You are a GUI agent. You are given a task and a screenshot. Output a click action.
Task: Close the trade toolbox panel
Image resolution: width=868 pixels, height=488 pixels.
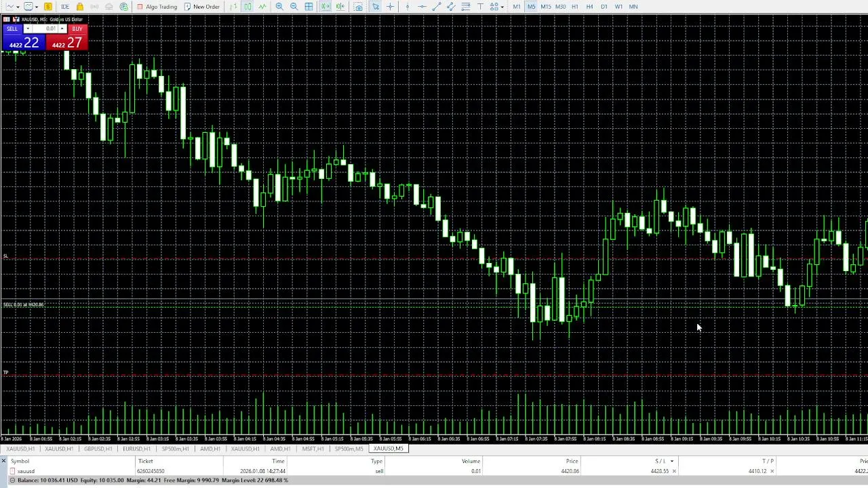pos(3,461)
